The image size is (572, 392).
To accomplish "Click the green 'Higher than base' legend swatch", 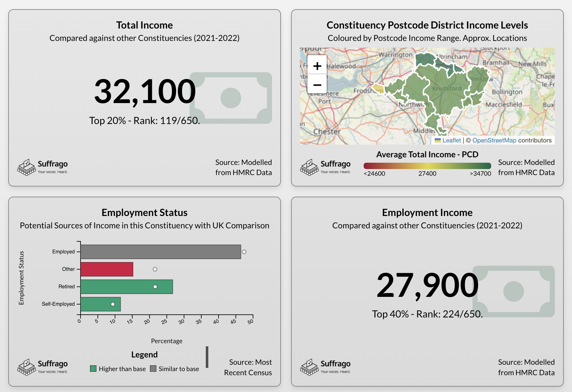I will coord(93,369).
